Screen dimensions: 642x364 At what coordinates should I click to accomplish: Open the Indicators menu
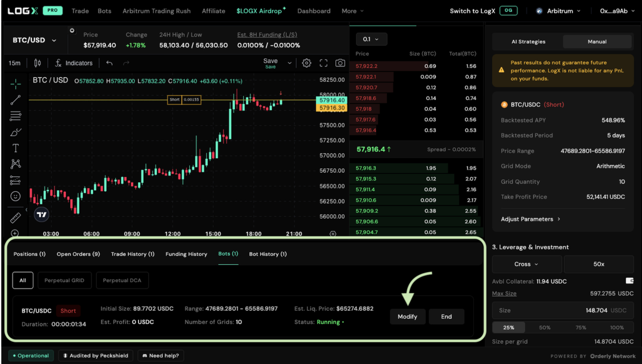coord(74,63)
